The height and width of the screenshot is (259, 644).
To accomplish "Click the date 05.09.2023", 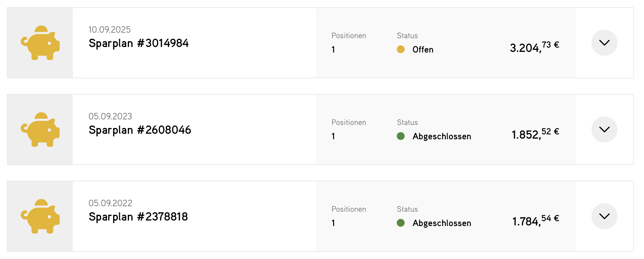I will click(110, 116).
